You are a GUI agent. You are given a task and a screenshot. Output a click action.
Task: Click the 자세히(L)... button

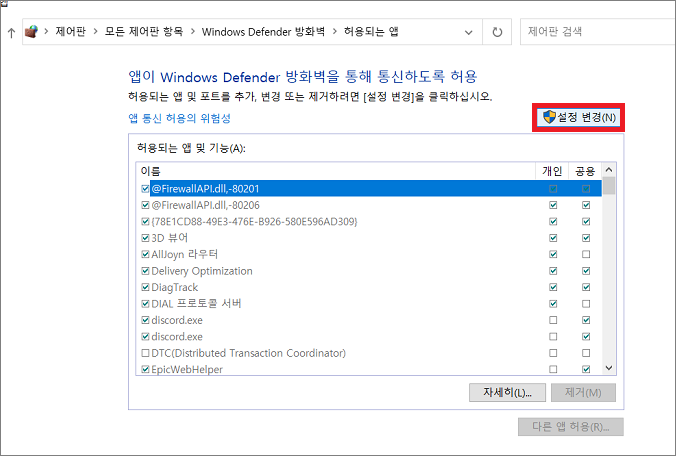[x=507, y=393]
